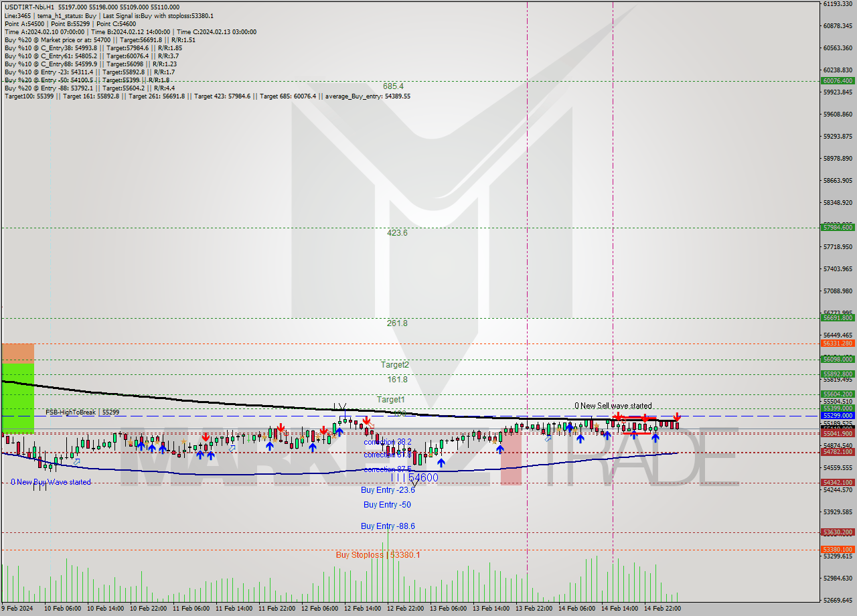The width and height of the screenshot is (857, 616).
Task: Click the 161.8 Fibonacci level label
Action: (397, 380)
